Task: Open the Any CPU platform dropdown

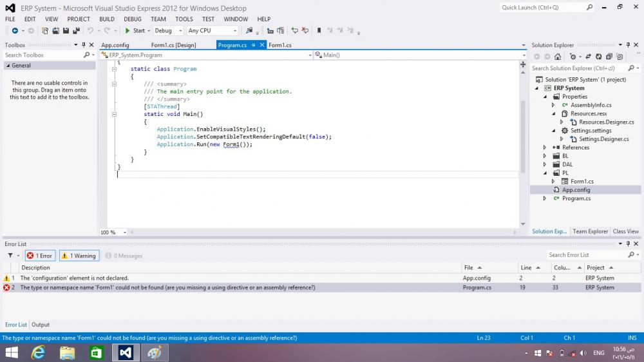Action: click(x=213, y=30)
